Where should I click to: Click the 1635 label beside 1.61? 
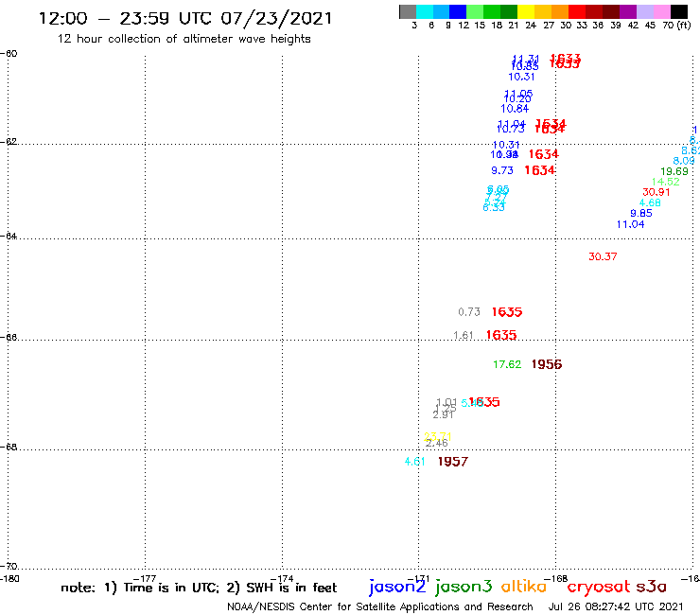(501, 335)
